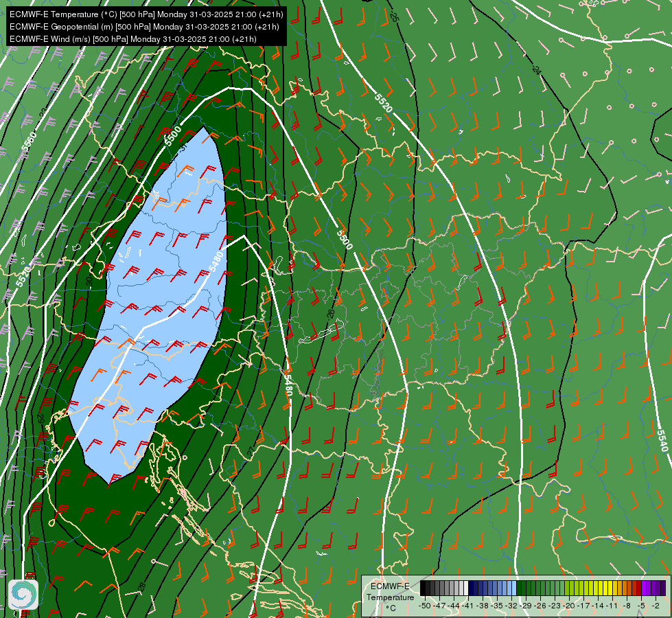Click the -20 value on the legend scale
This screenshot has height=618, width=672.
pyautogui.click(x=569, y=606)
